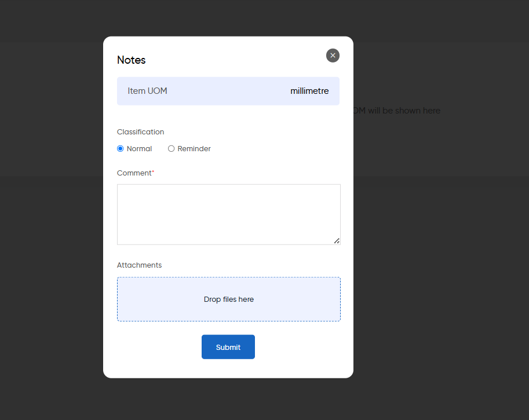Viewport: 529px width, 420px height.
Task: Click the Drop files here text
Action: coord(229,300)
